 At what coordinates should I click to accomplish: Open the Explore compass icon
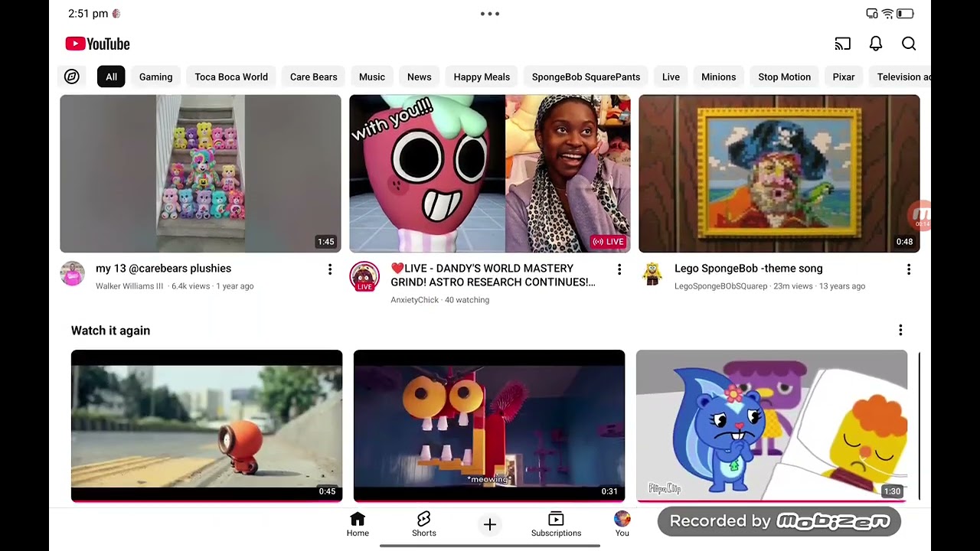[72, 77]
